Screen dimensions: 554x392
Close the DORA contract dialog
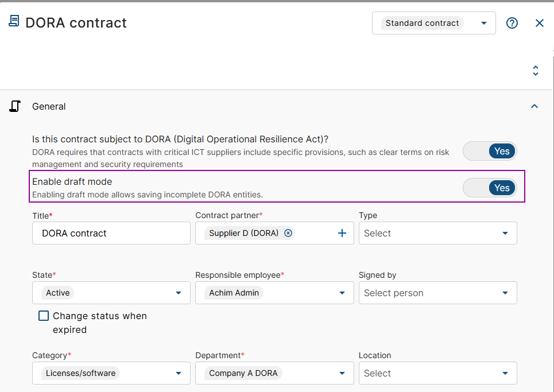tap(539, 23)
